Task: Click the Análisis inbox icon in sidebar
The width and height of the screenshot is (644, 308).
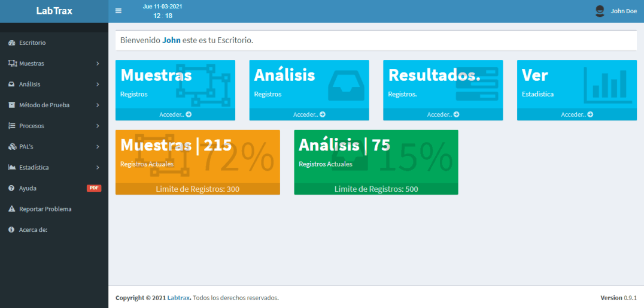Action: (x=11, y=84)
